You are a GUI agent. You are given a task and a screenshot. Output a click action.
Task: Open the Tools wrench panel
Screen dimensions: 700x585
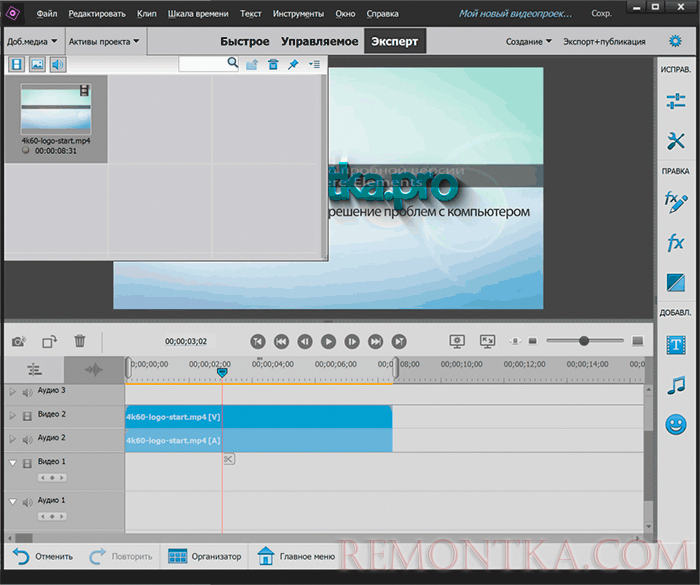pos(676,142)
